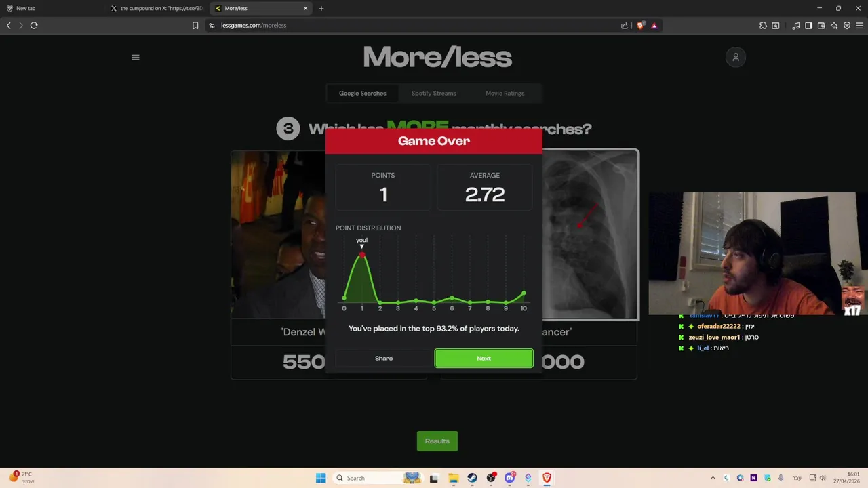Image resolution: width=868 pixels, height=488 pixels.
Task: Click the Results button
Action: [437, 441]
